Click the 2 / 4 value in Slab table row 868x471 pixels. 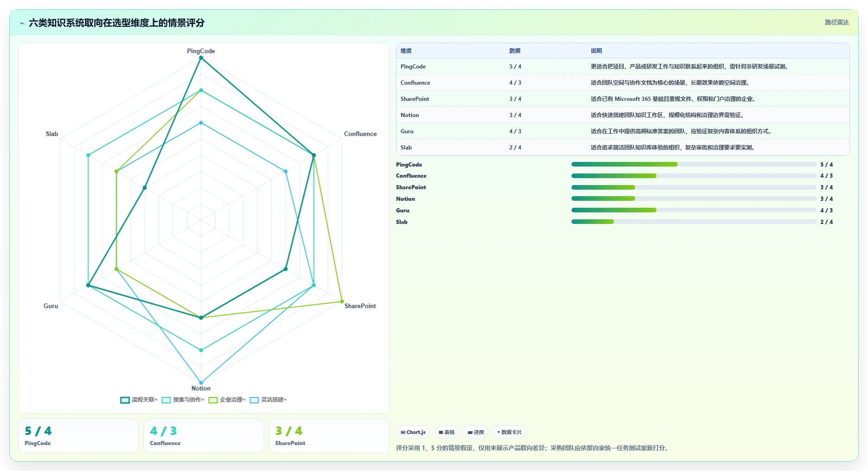tap(515, 148)
